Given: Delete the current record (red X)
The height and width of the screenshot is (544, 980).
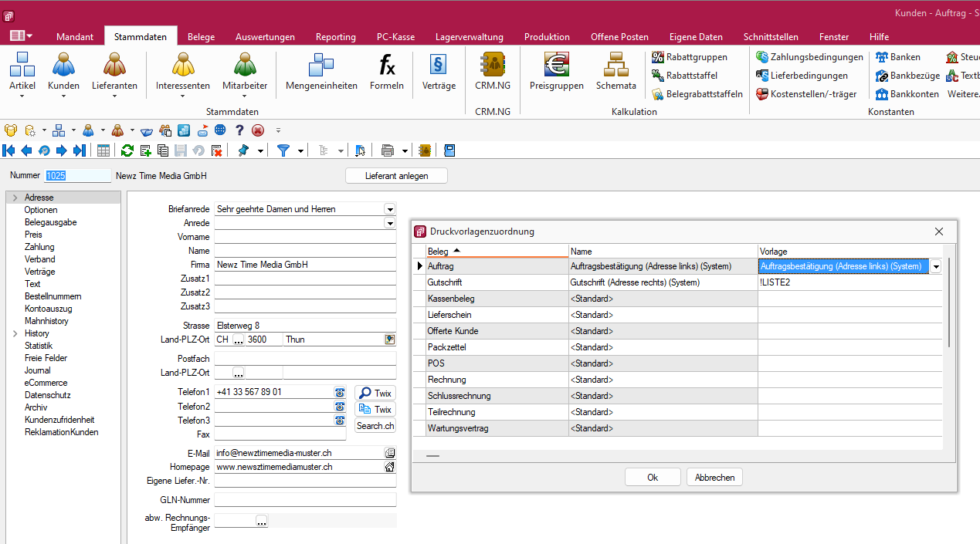Looking at the screenshot, I should pos(217,150).
